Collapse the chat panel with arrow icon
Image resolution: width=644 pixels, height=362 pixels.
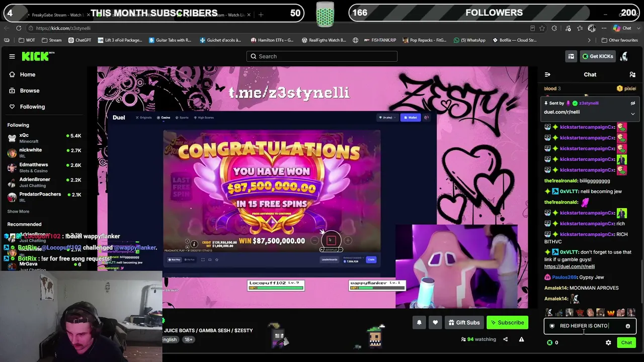coord(547,74)
